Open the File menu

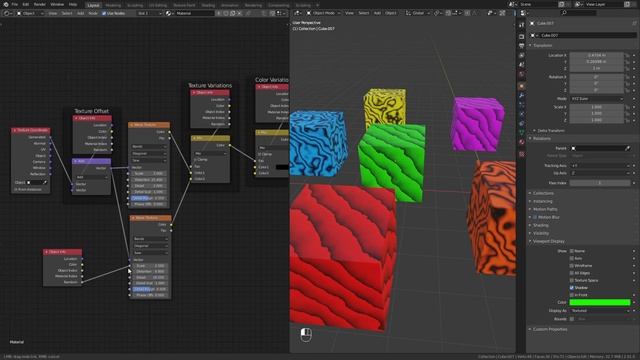point(15,4)
